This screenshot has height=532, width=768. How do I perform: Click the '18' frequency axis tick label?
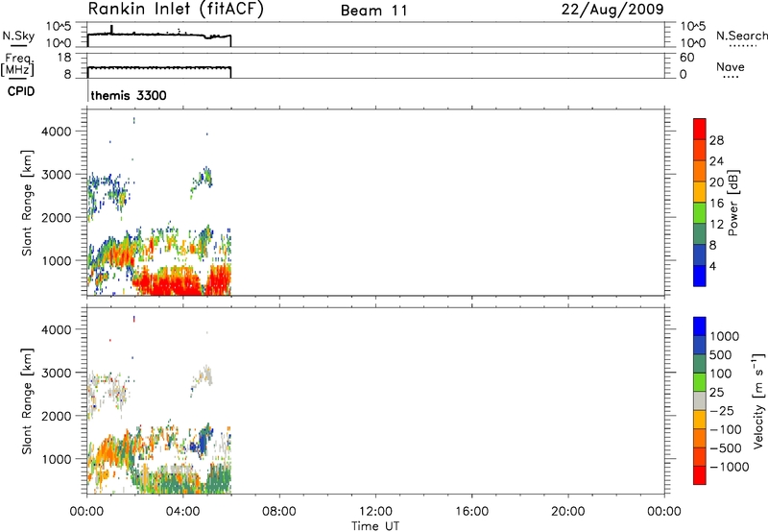click(64, 58)
